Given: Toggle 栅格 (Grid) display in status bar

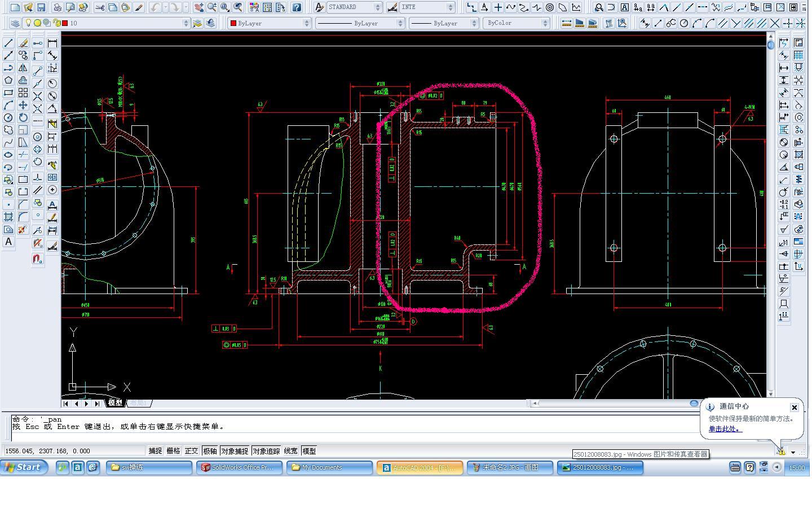Looking at the screenshot, I should (173, 451).
